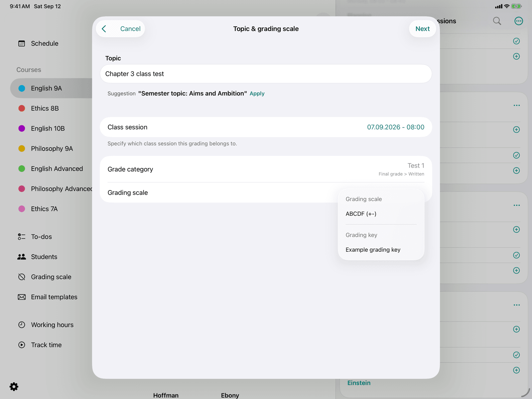Go back using the chevron arrow
This screenshot has height=399, width=532.
104,29
